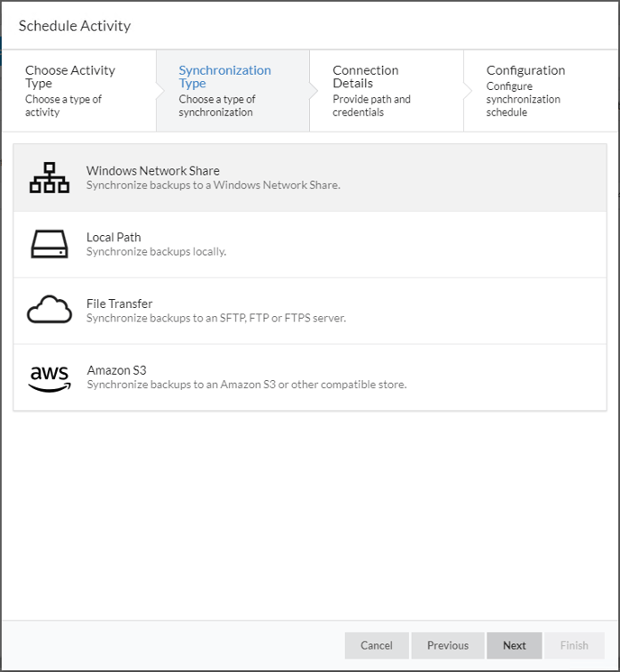The image size is (620, 672).
Task: Proceed with the Next button
Action: pos(514,646)
